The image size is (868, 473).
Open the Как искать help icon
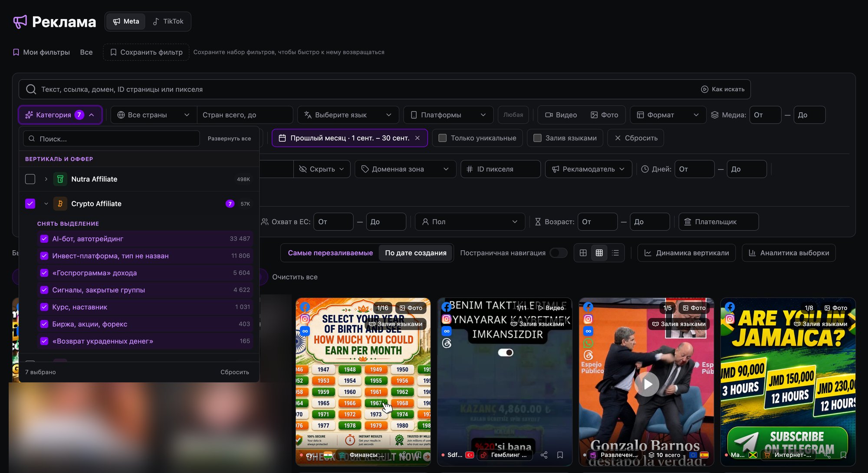pos(704,89)
